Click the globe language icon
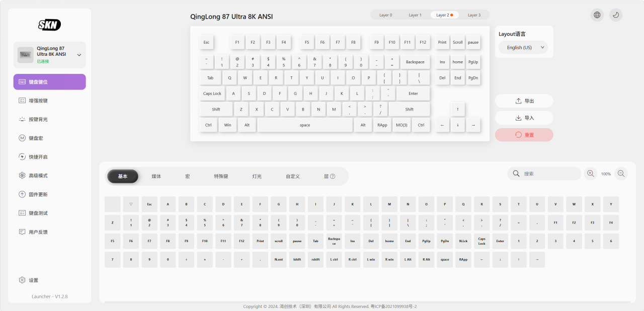Screen dimensions: 644x311 (597, 15)
